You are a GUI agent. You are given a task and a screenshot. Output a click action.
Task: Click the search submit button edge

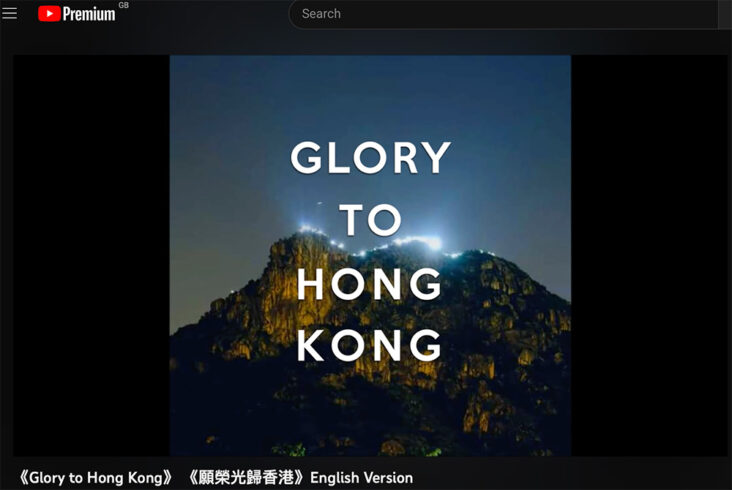click(725, 14)
